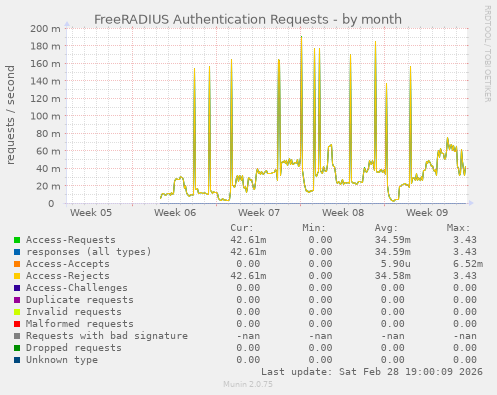Click the 'Min:' column header
The image size is (497, 395).
point(314,228)
